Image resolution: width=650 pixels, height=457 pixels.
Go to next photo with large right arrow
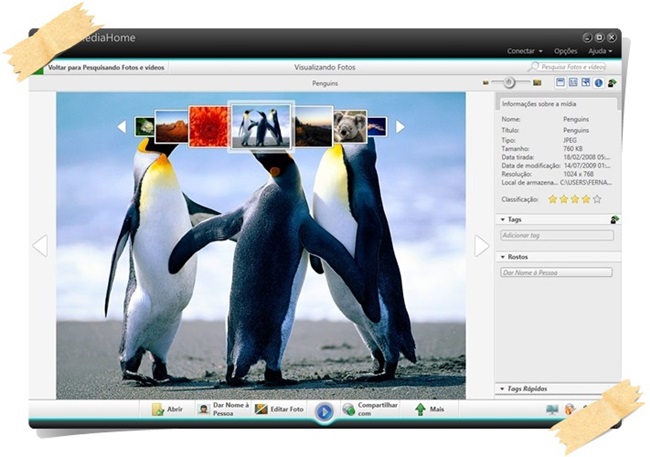pyautogui.click(x=482, y=246)
